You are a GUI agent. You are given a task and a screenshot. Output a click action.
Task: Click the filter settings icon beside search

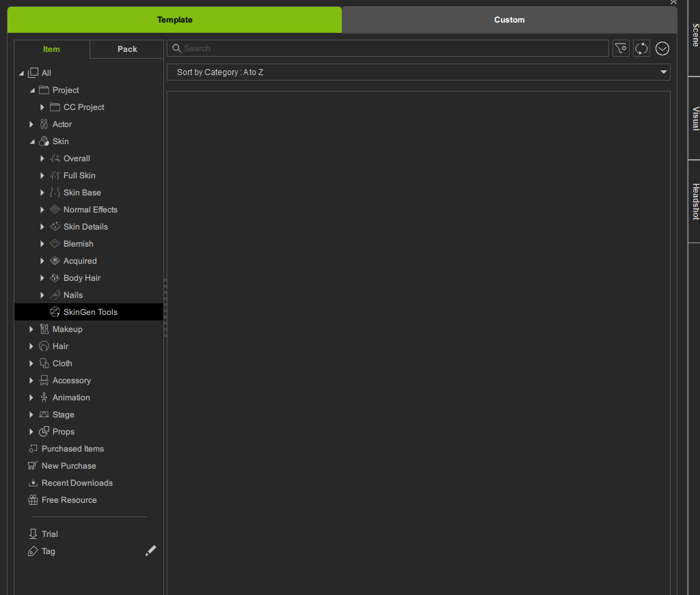point(621,49)
